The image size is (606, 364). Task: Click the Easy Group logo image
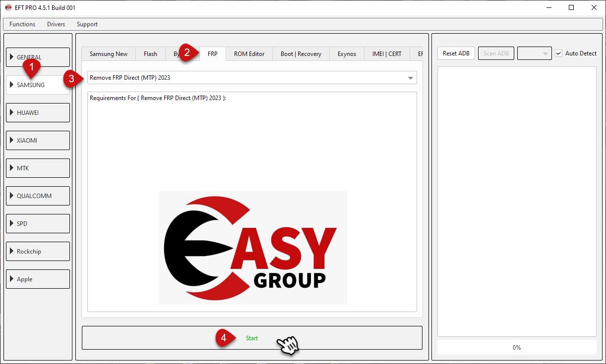253,248
